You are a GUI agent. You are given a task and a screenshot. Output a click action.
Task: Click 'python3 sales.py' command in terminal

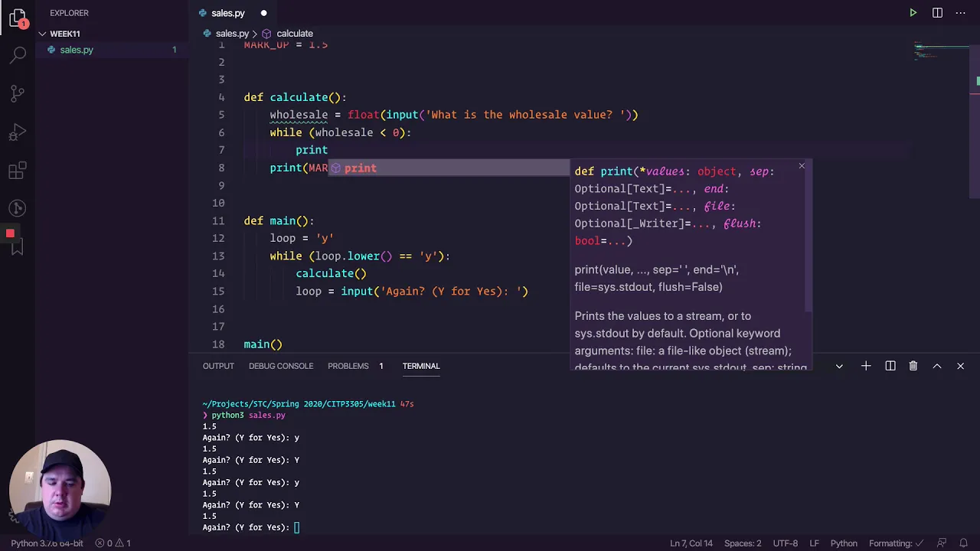pyautogui.click(x=248, y=415)
